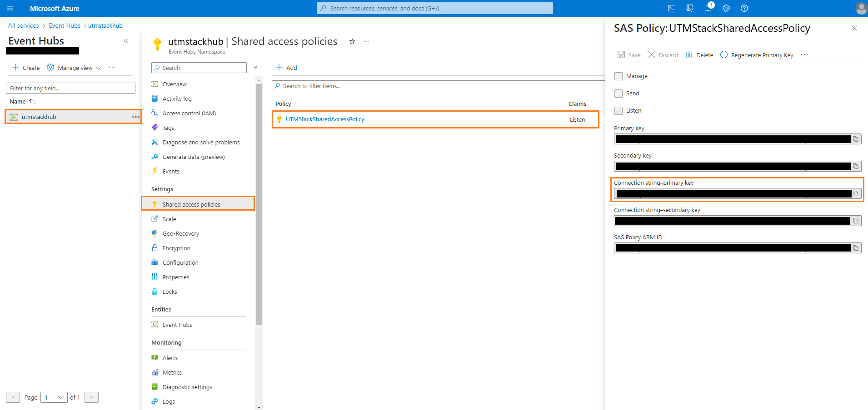The width and height of the screenshot is (868, 410).
Task: Open Cloud Shell from the top bar
Action: 672,8
